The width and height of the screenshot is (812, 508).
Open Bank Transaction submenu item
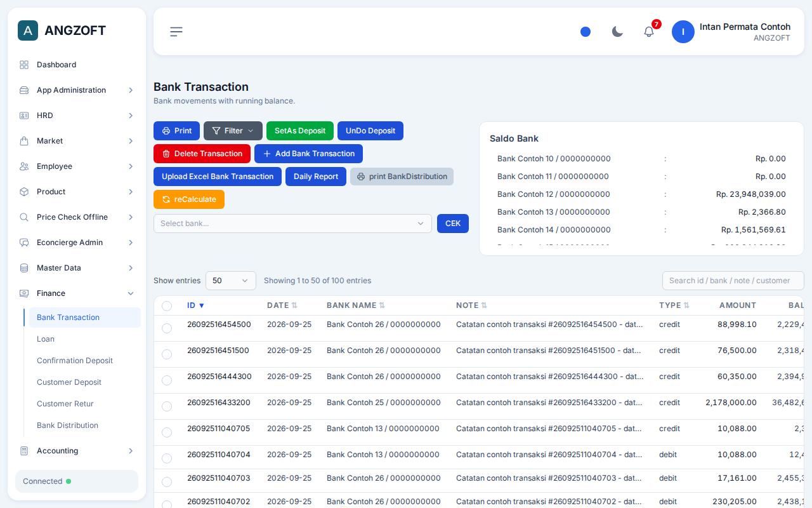click(x=84, y=317)
